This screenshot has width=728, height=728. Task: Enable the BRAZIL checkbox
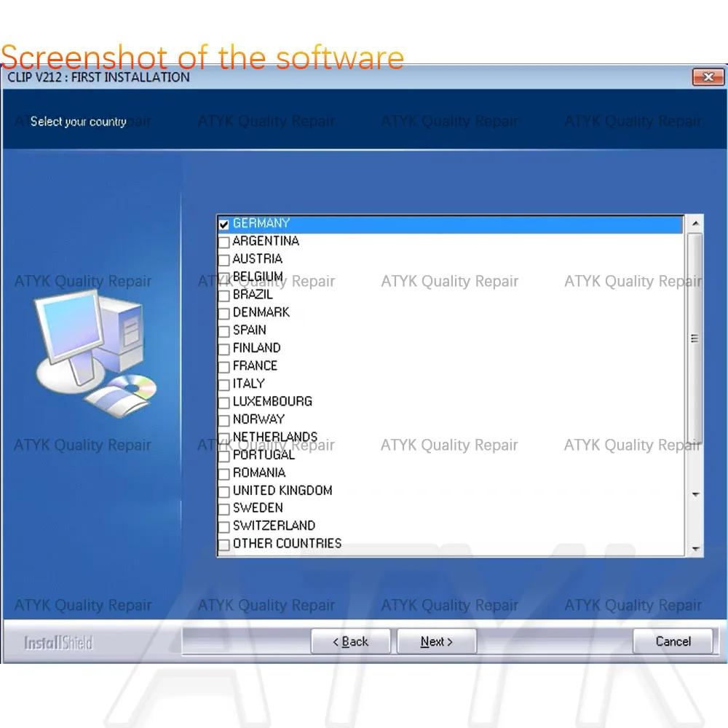223,296
